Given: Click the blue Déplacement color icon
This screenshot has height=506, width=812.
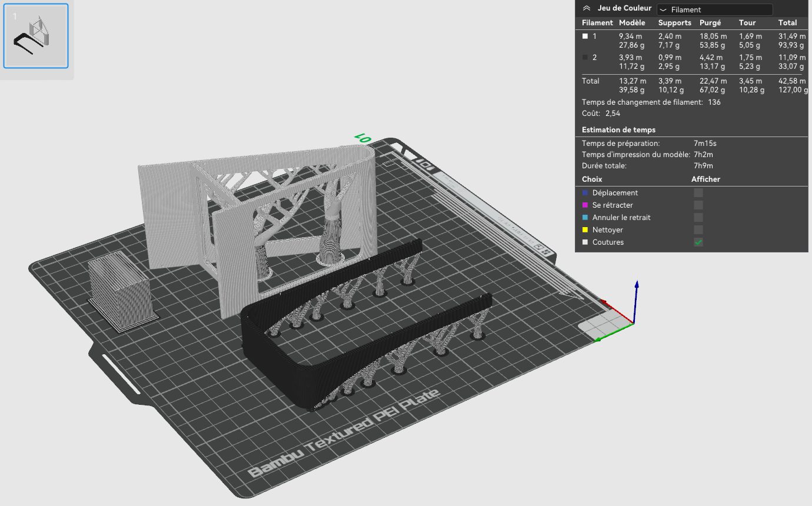Looking at the screenshot, I should tap(585, 193).
